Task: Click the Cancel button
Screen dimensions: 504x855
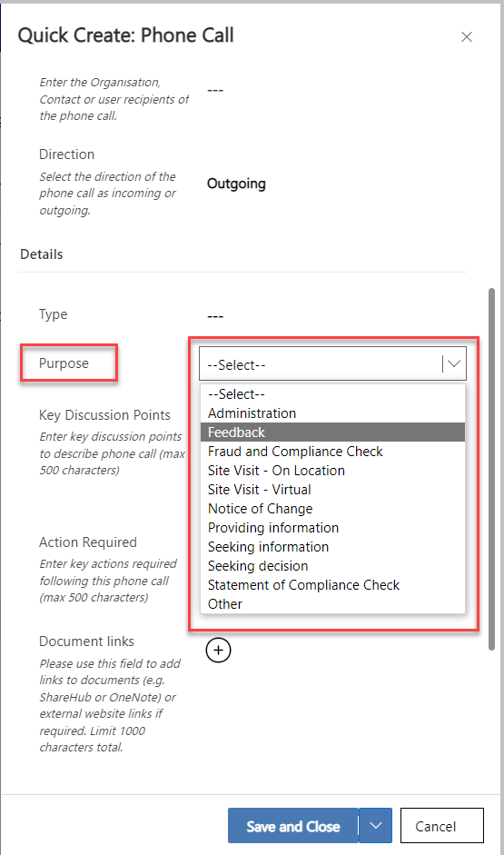Action: pyautogui.click(x=442, y=826)
